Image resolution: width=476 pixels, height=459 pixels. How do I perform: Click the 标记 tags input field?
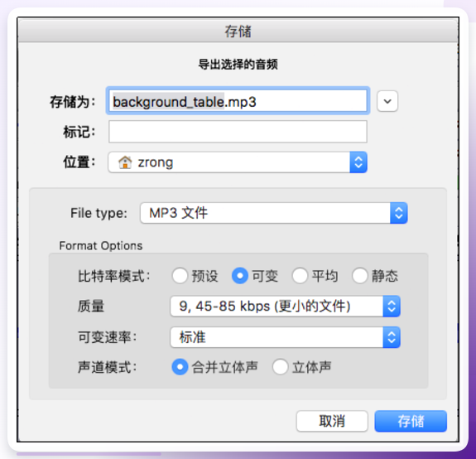point(238,132)
